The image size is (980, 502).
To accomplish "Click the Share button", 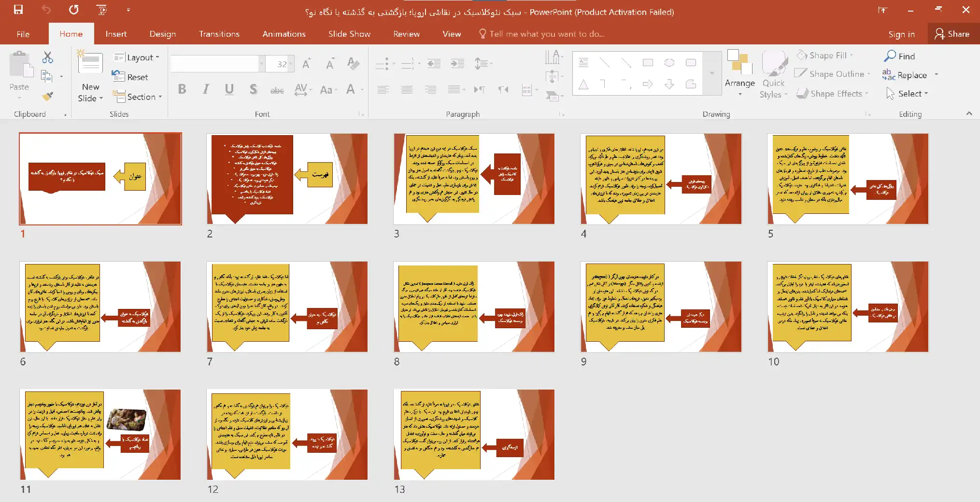I will point(952,34).
